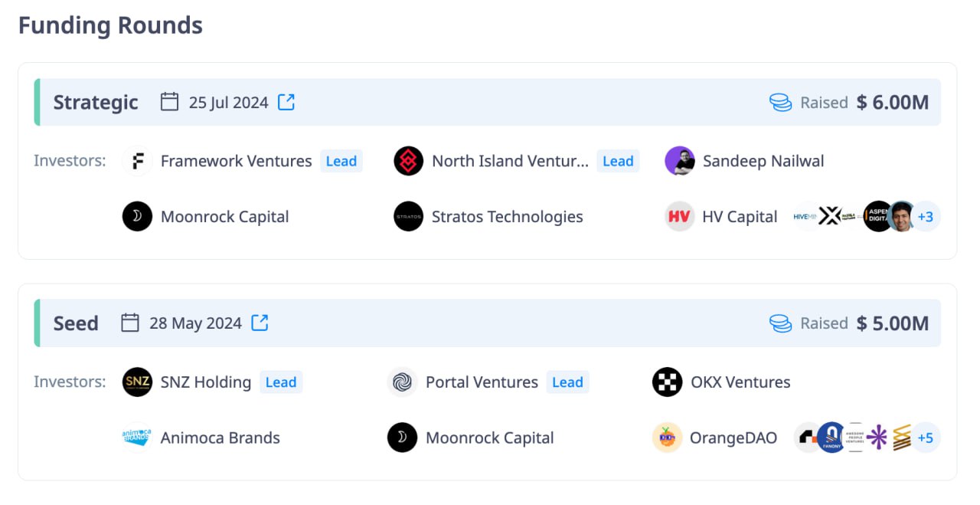Click the Framework Ventures logo icon
Viewport: 980px width, 505px height.
[x=138, y=162]
